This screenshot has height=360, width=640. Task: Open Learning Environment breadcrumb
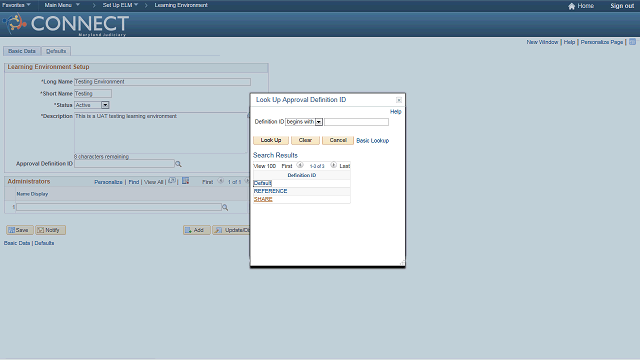pyautogui.click(x=181, y=5)
